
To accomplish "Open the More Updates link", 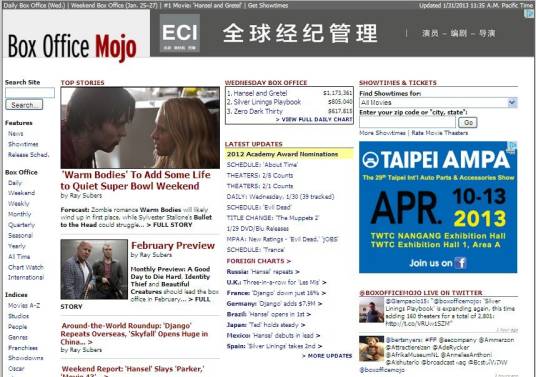I will pos(327,356).
